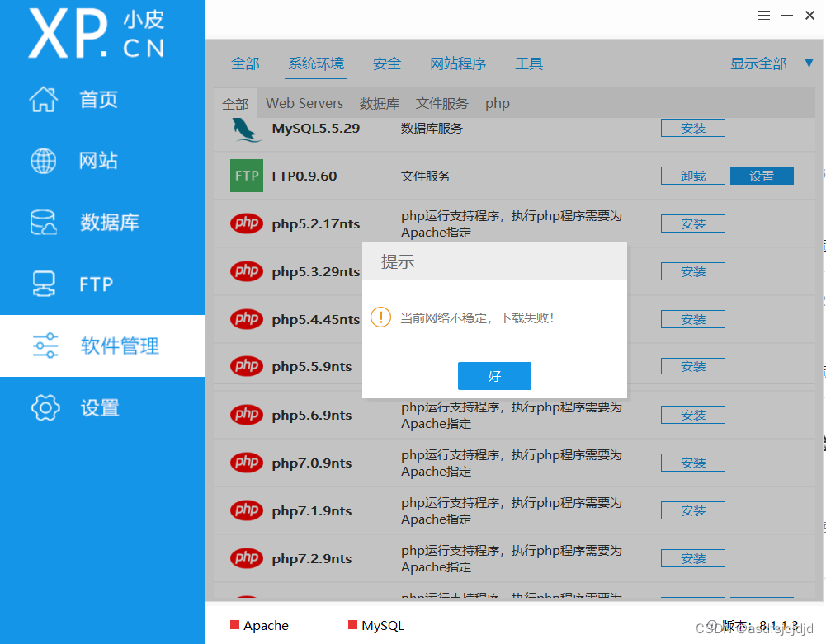Install php5.5.9nts with 安装 button
Viewport: 826px width, 644px height.
click(x=692, y=366)
